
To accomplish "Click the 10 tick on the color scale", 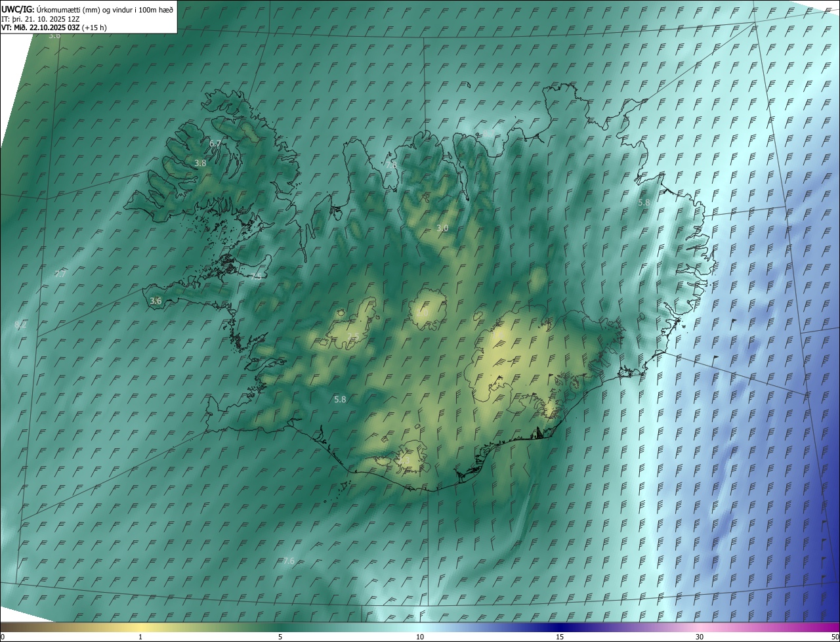I will coord(420,637).
